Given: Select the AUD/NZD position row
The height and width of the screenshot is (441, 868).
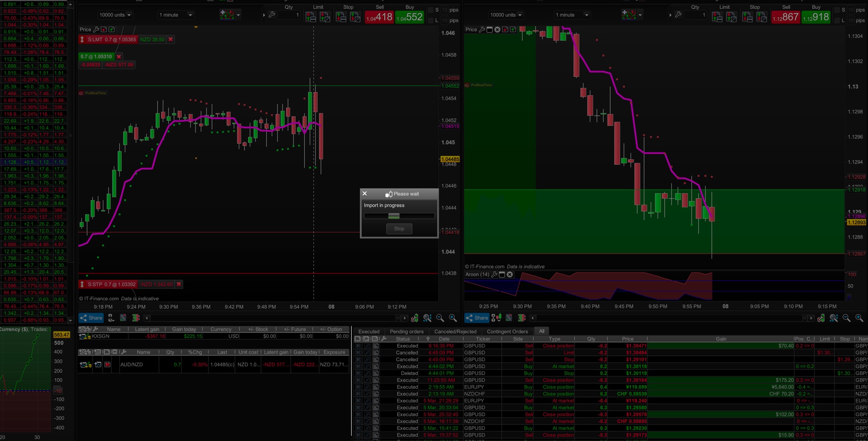Looking at the screenshot, I should tap(214, 365).
